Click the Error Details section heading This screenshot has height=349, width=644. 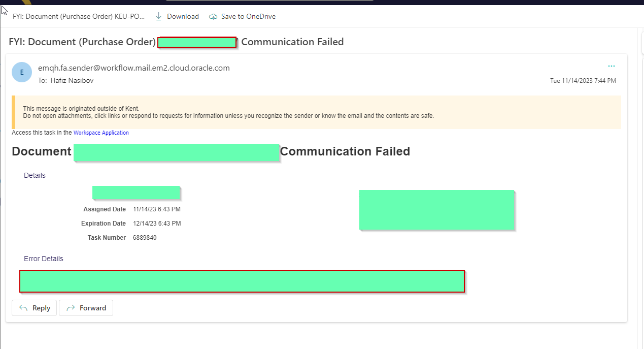coord(43,259)
